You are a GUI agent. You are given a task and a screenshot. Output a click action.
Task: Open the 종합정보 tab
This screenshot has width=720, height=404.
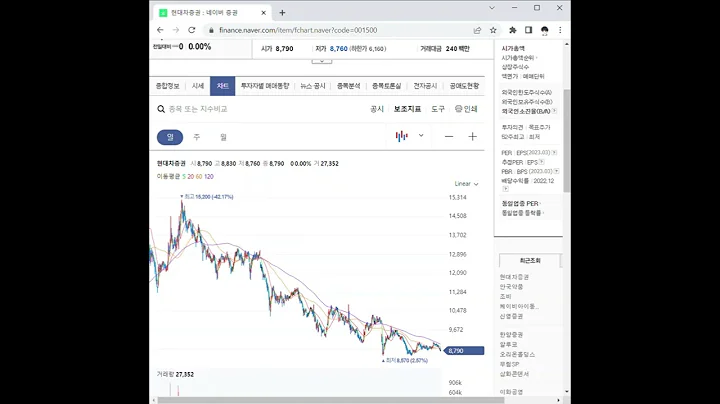coord(167,86)
